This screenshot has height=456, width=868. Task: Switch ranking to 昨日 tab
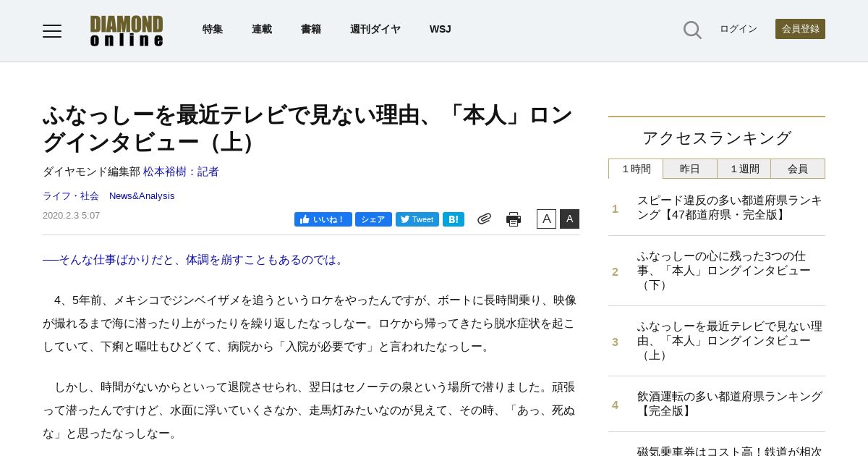coord(690,169)
